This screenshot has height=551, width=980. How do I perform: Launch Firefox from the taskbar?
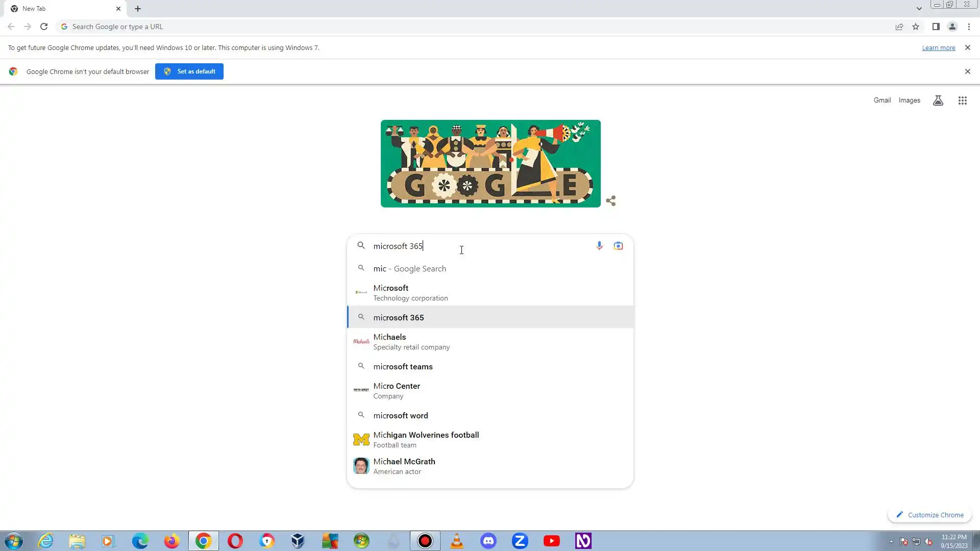click(x=171, y=541)
